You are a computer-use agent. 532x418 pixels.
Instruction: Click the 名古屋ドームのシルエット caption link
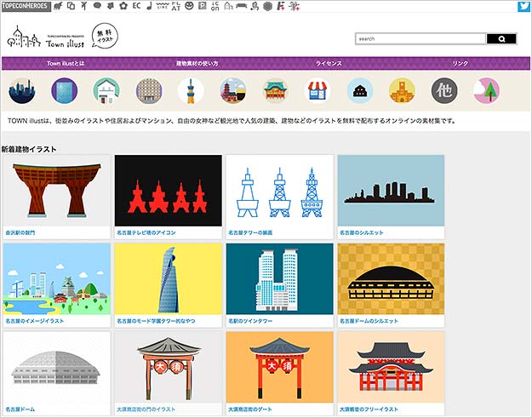(369, 321)
